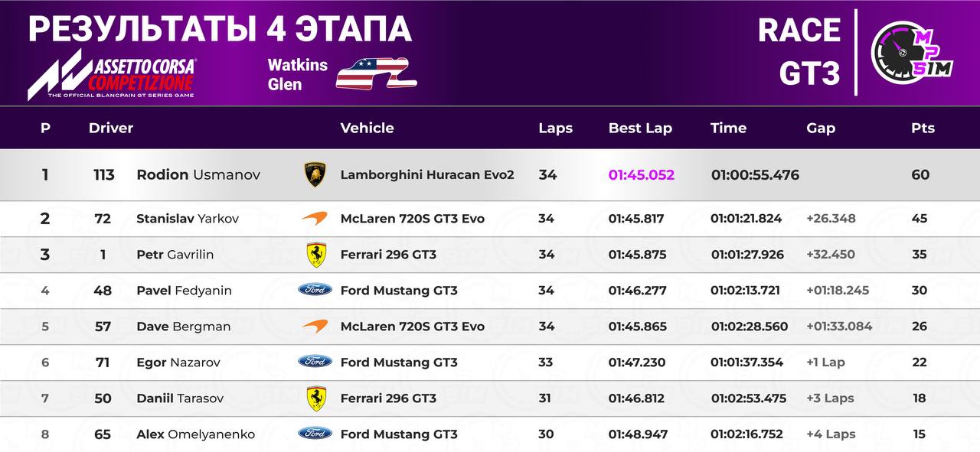Image resolution: width=980 pixels, height=452 pixels.
Task: Click the Ford logo in Egor Nazarov's row
Action: (x=315, y=362)
